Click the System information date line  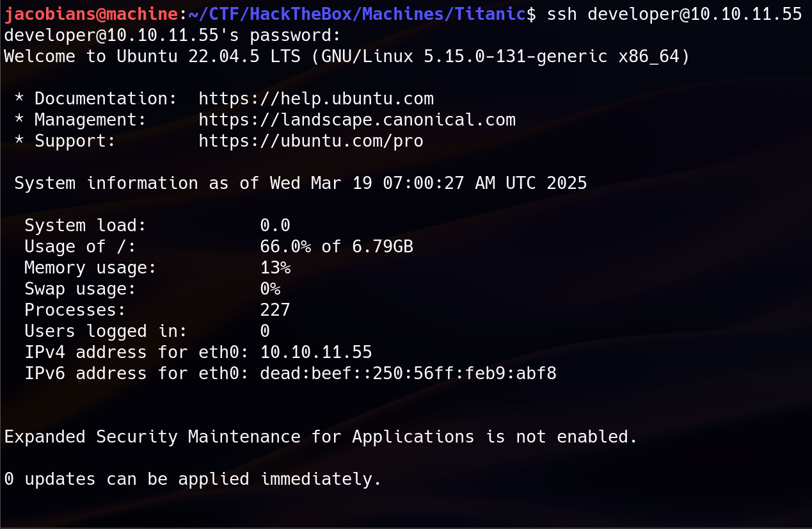pos(301,183)
